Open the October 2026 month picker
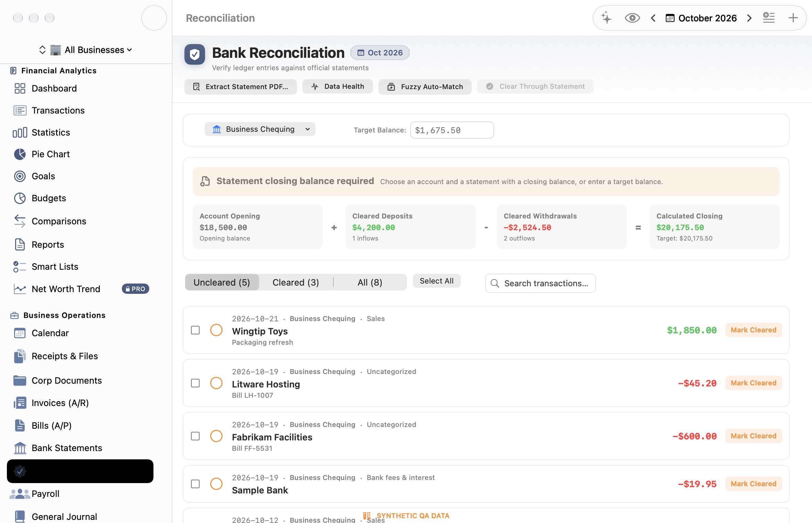The image size is (812, 523). pyautogui.click(x=701, y=18)
